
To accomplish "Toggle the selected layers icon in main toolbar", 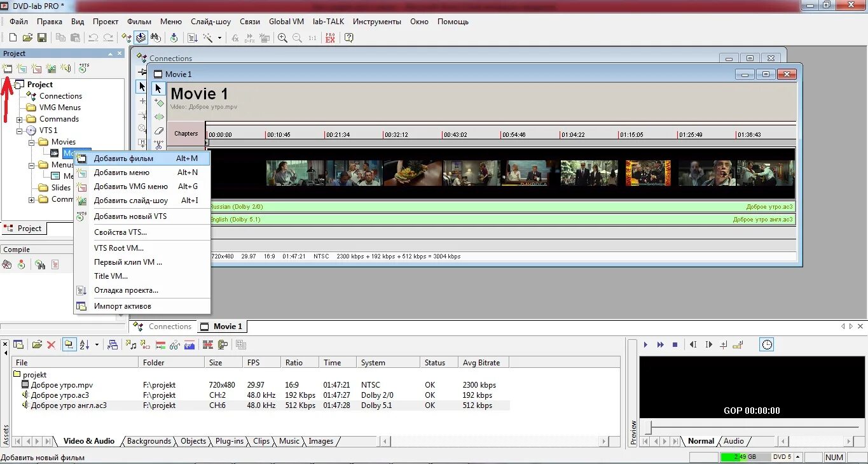I will [141, 38].
